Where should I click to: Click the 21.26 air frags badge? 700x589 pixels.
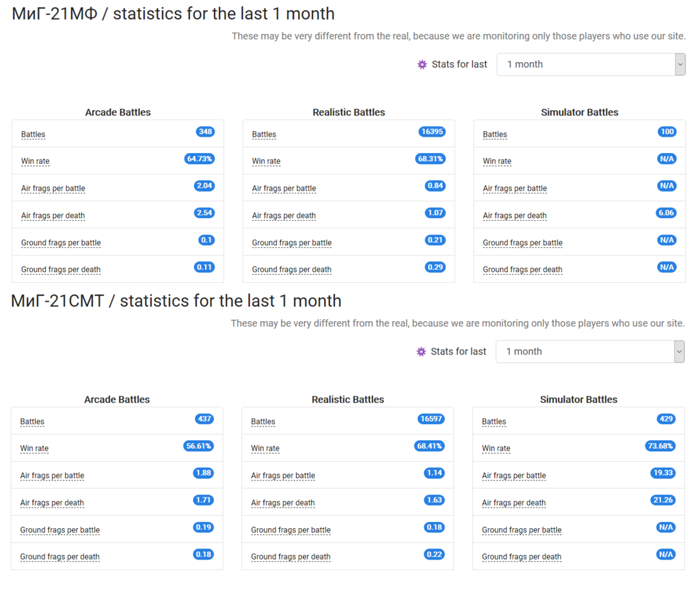click(662, 500)
